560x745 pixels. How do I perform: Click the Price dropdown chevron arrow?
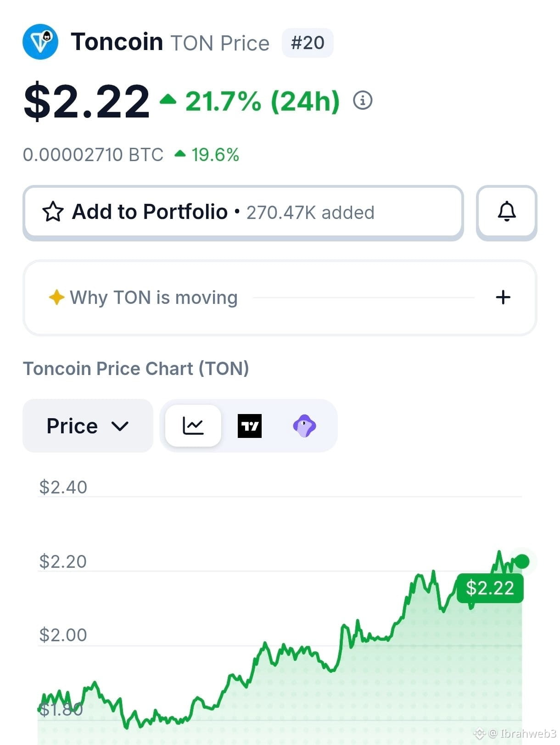[x=120, y=426]
